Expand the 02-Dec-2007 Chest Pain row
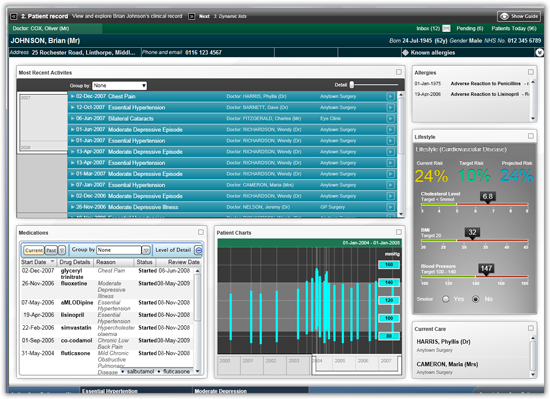The image size is (550, 399). (73, 96)
